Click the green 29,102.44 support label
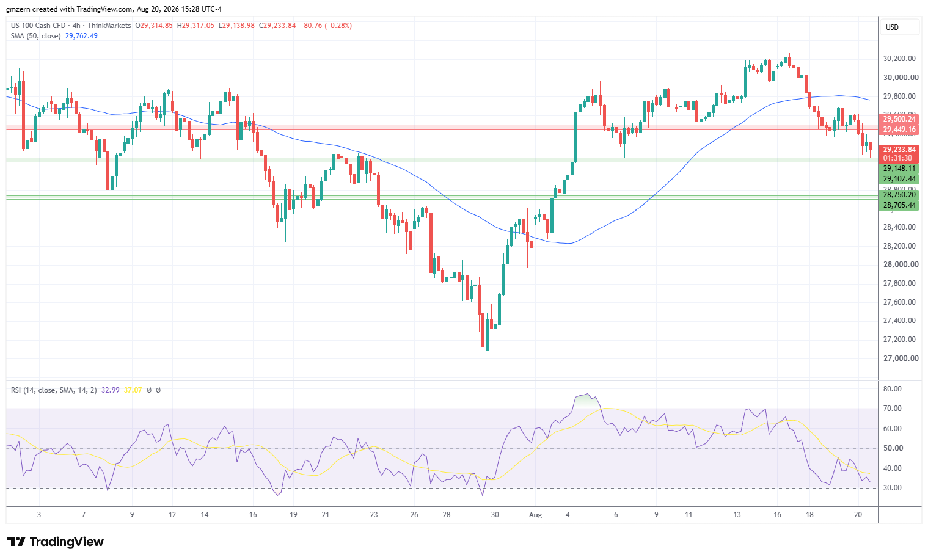This screenshot has width=928, height=560. tap(899, 179)
